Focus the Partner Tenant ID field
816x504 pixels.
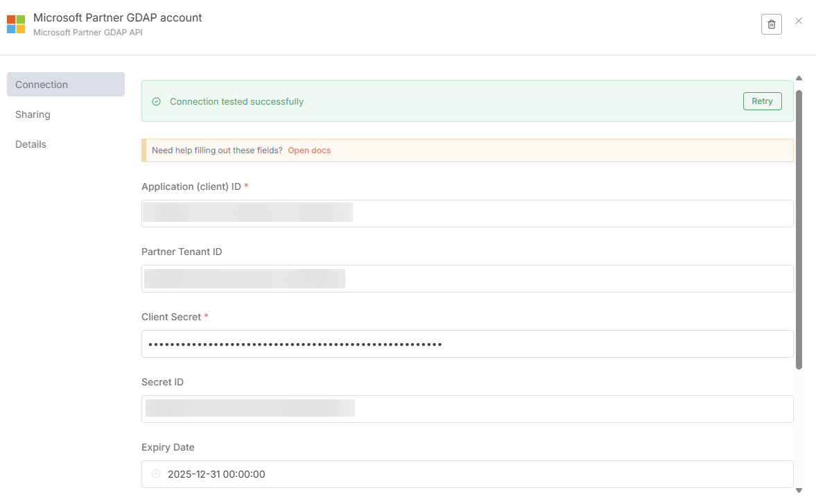pos(467,278)
